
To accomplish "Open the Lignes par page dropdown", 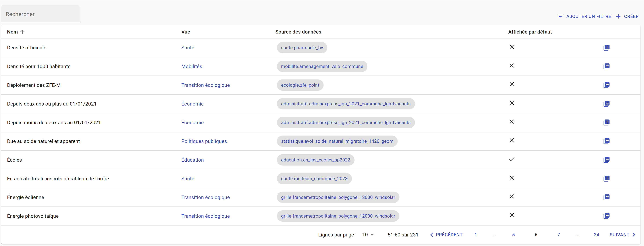I will 368,235.
